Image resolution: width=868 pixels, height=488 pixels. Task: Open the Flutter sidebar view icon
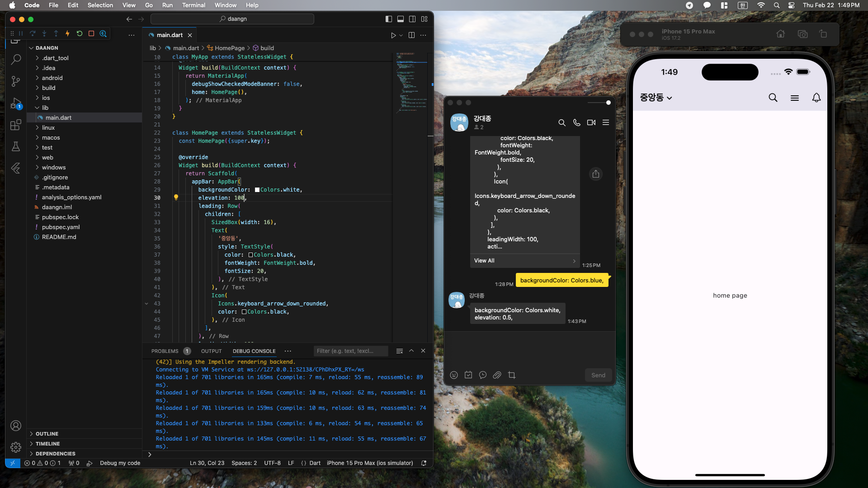pos(16,168)
